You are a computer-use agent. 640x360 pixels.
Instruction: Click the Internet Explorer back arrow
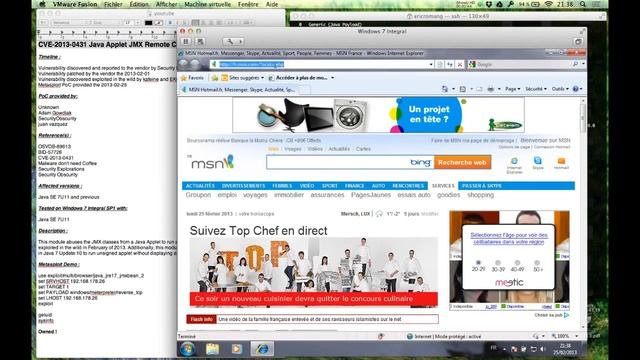point(184,64)
